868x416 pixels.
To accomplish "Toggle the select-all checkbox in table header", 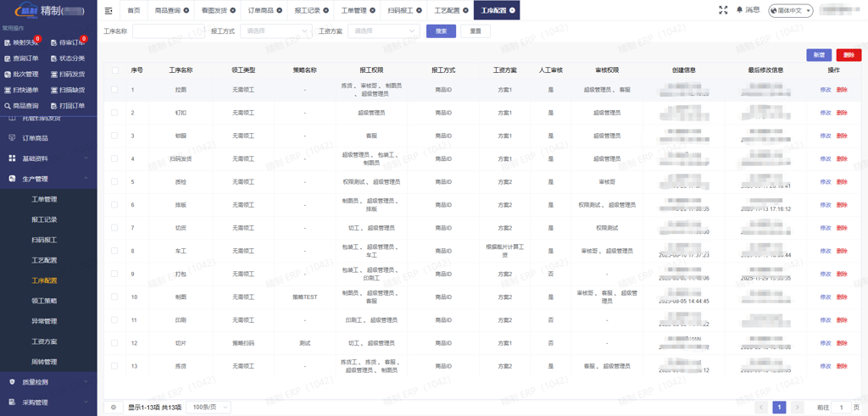I will click(x=114, y=70).
